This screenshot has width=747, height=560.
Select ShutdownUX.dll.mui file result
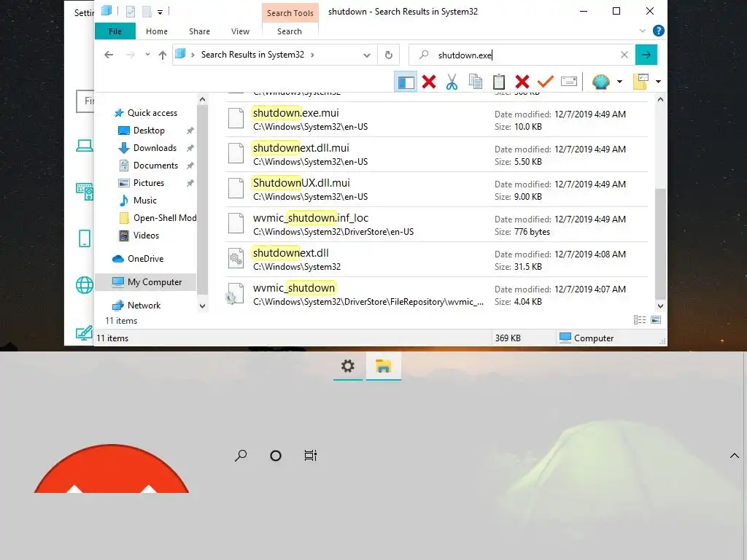[437, 190]
